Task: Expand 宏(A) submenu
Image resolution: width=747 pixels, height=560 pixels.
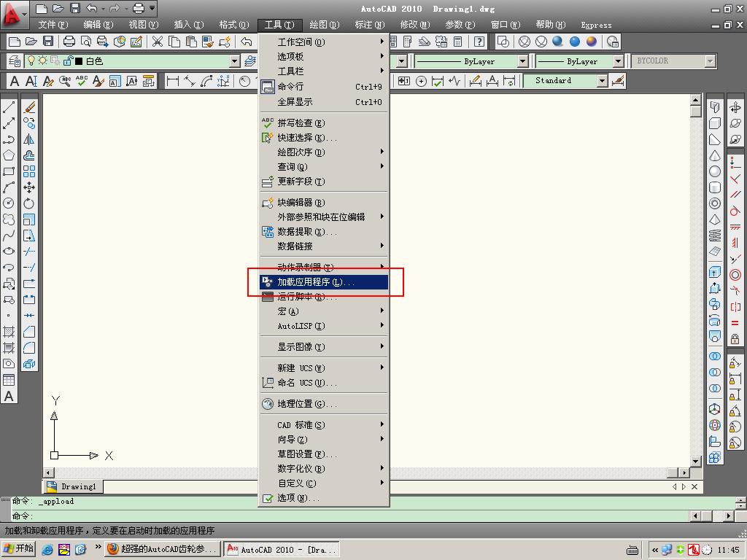Action: (324, 311)
